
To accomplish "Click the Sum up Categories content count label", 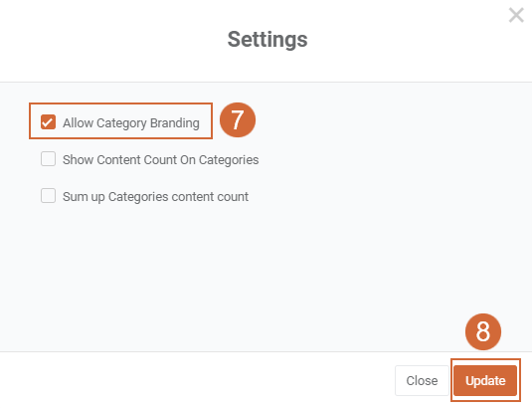I will click(155, 197).
